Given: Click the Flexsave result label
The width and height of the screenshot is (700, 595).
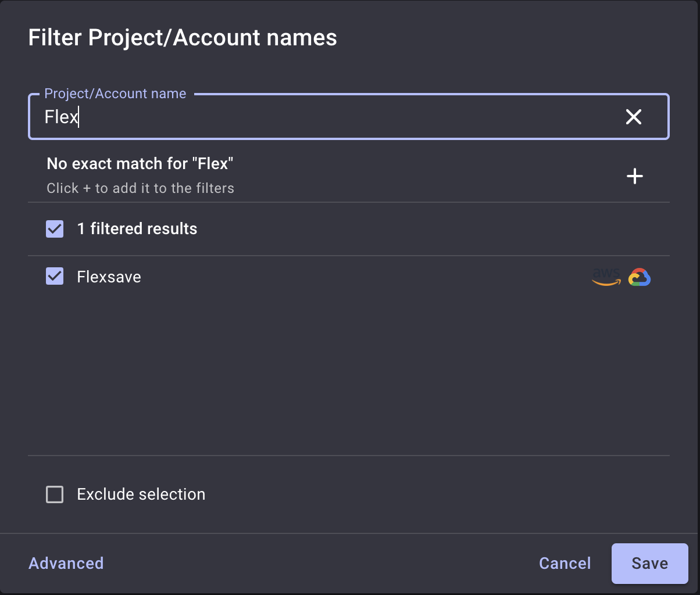Looking at the screenshot, I should pyautogui.click(x=109, y=277).
